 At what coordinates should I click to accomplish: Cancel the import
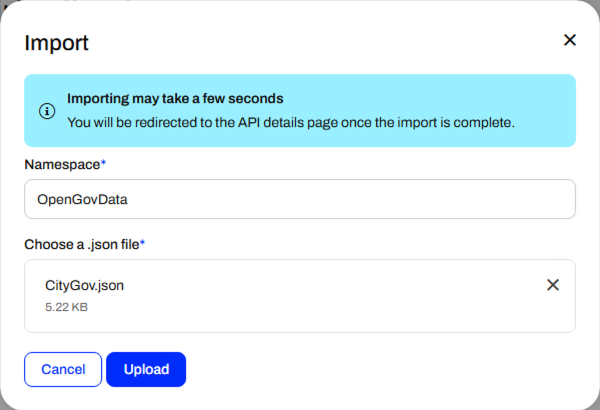click(x=63, y=369)
